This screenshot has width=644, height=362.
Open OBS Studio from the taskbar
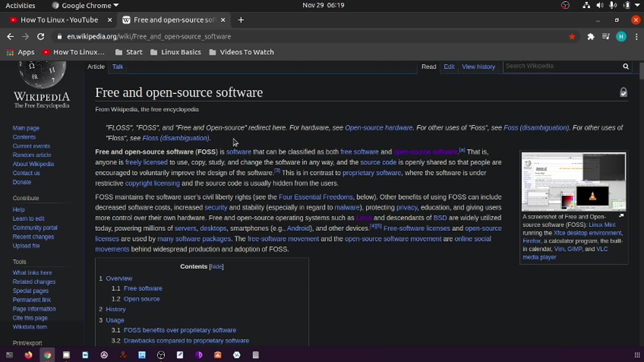click(161, 355)
